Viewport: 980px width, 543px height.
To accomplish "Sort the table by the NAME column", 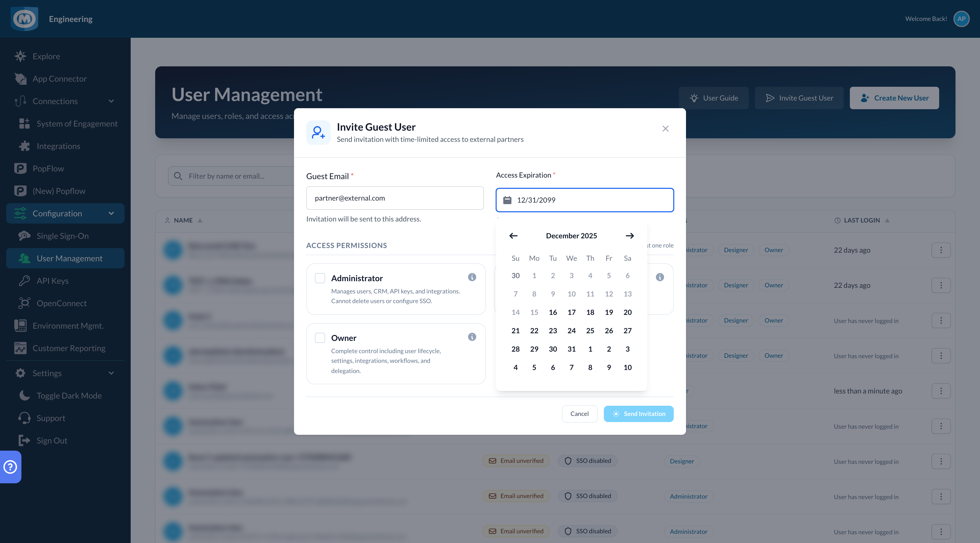I will click(183, 220).
